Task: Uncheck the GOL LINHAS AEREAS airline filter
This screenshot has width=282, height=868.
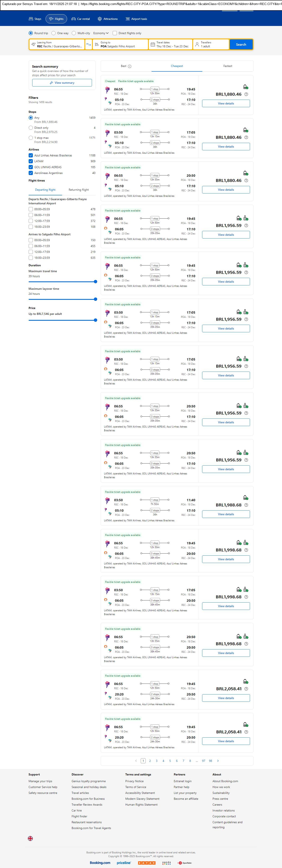Action: pos(31,167)
